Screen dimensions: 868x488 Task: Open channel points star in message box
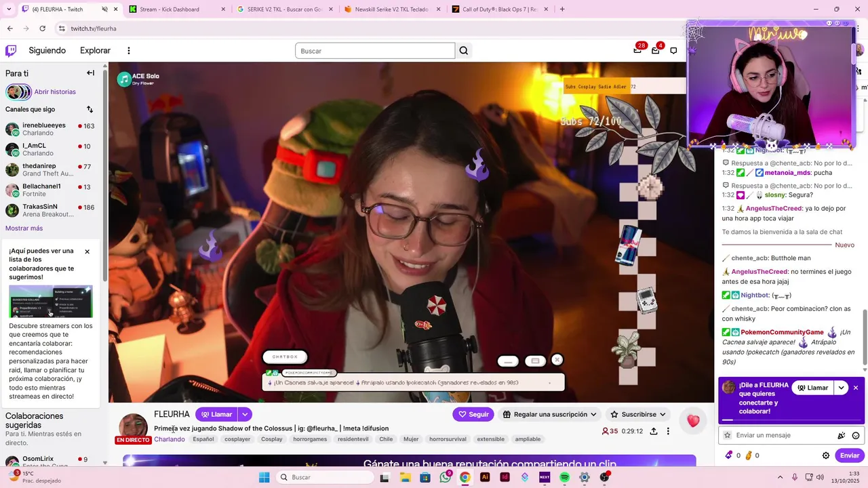(x=728, y=435)
